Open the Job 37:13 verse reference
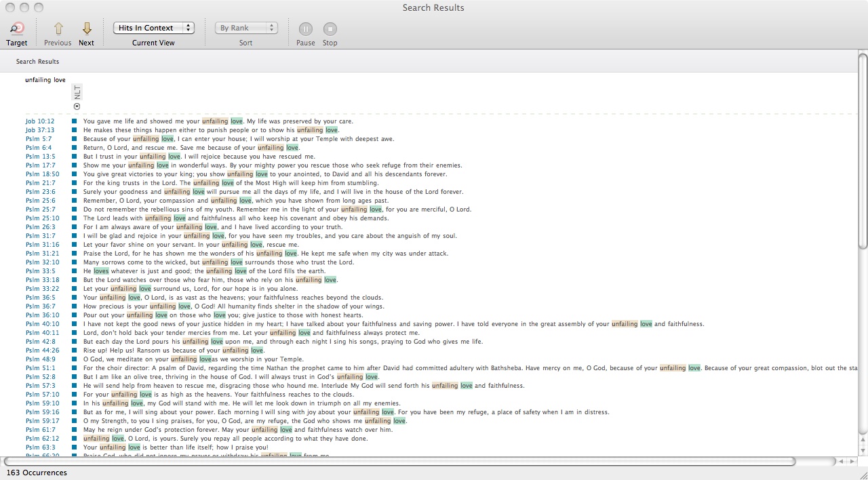The width and height of the screenshot is (868, 480). [40, 130]
